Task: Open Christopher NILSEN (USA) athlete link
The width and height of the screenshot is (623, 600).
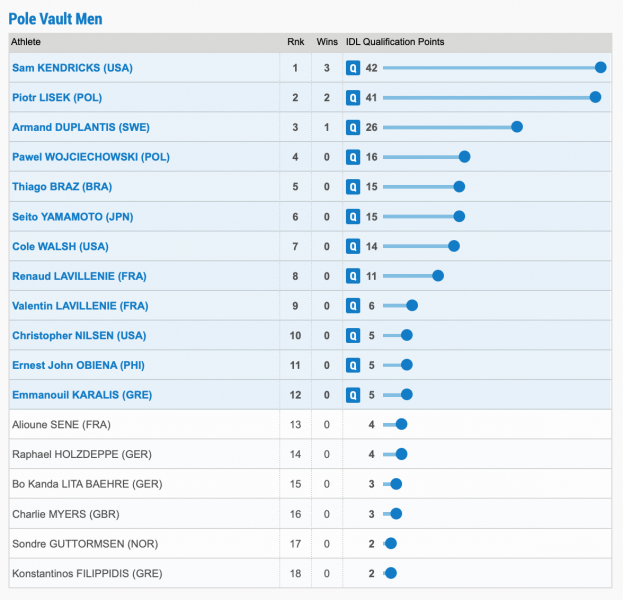Action: 79,335
